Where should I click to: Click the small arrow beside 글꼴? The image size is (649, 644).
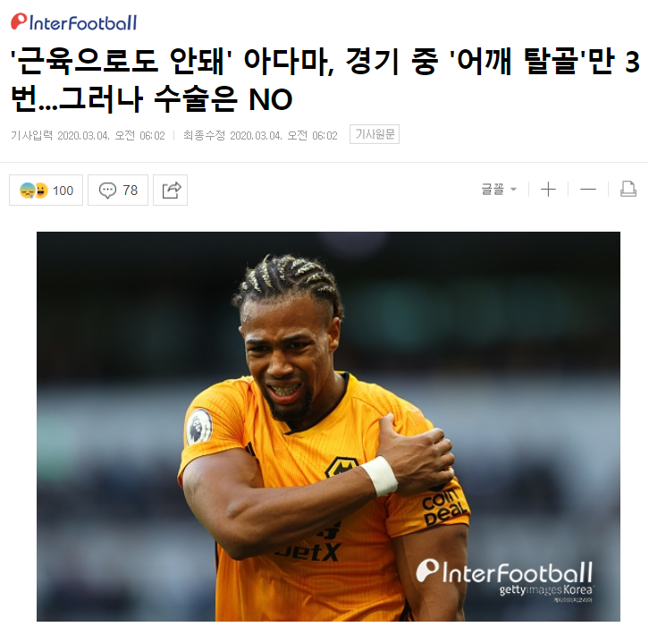click(x=514, y=190)
